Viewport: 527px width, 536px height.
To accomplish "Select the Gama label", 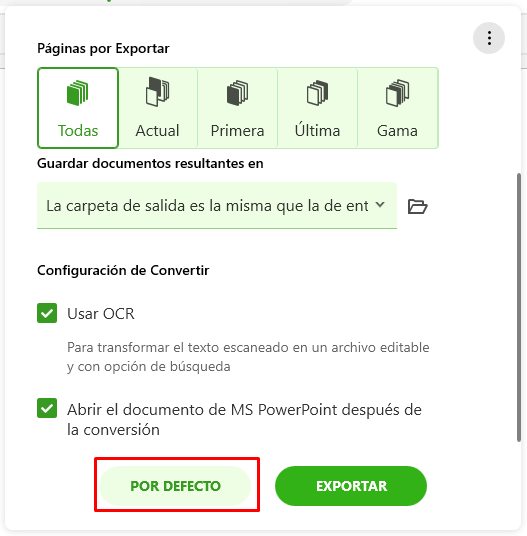I will point(397,131).
